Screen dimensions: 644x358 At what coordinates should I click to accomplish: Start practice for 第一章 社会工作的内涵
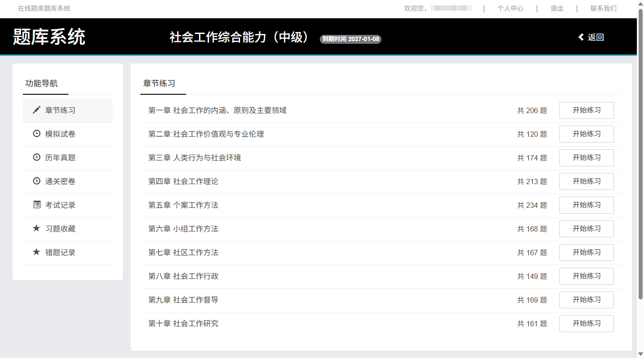click(586, 110)
